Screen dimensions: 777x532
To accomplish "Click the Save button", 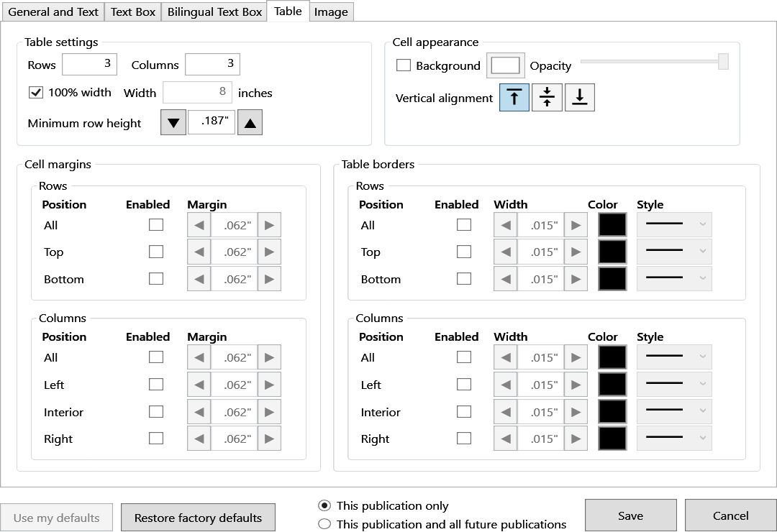I will coord(630,515).
